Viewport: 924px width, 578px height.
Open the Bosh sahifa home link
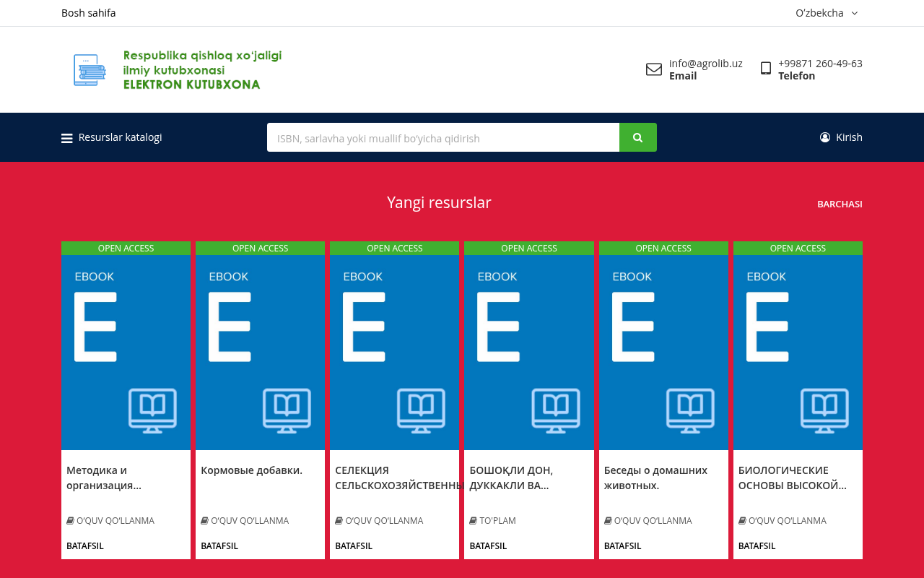pos(88,13)
